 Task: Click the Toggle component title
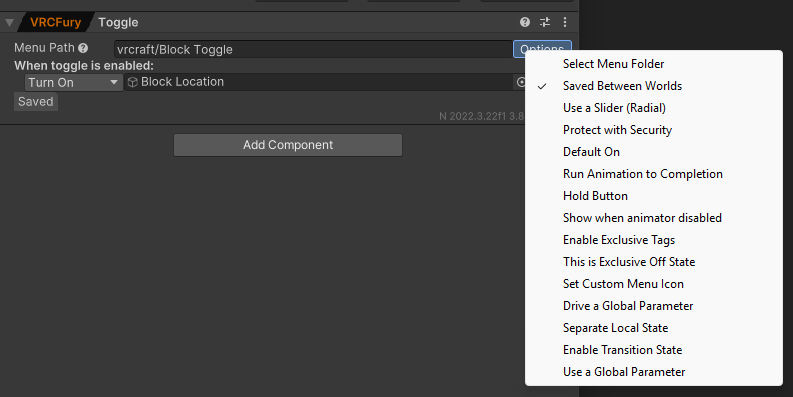118,22
